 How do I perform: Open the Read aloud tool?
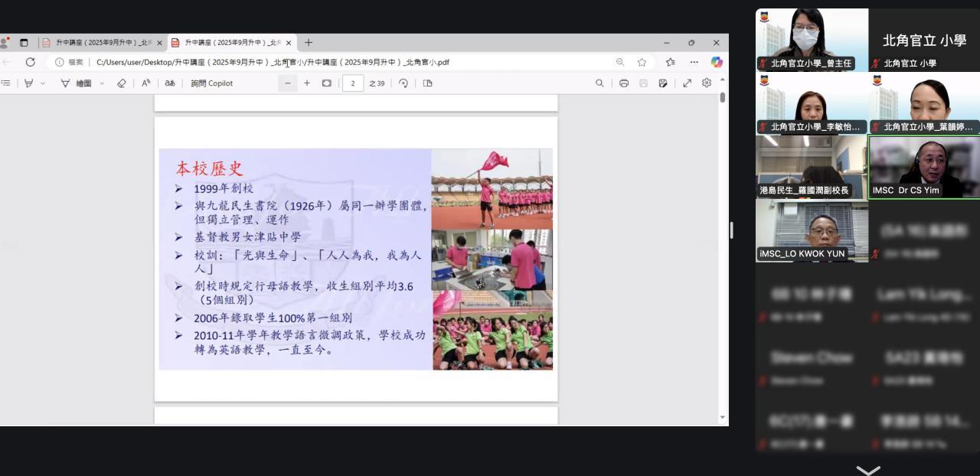click(146, 83)
